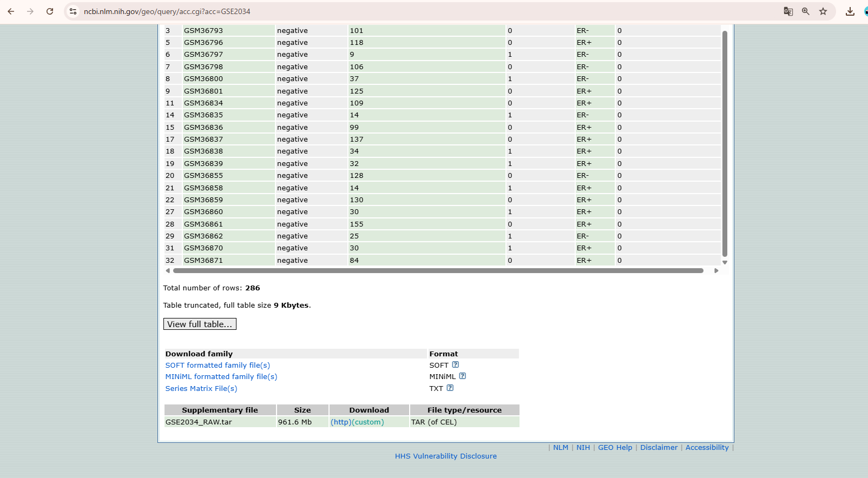Download GSE2034_RAW.tar via http link
The height and width of the screenshot is (478, 868).
(341, 422)
